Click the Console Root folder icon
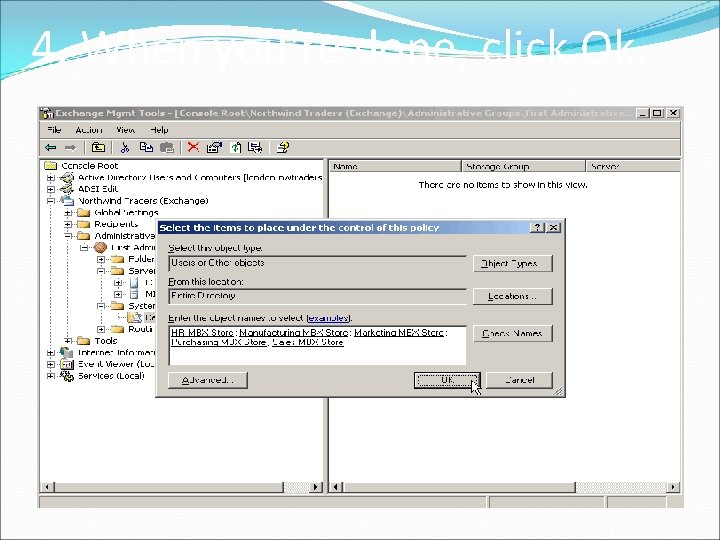The width and height of the screenshot is (720, 540). (x=51, y=166)
